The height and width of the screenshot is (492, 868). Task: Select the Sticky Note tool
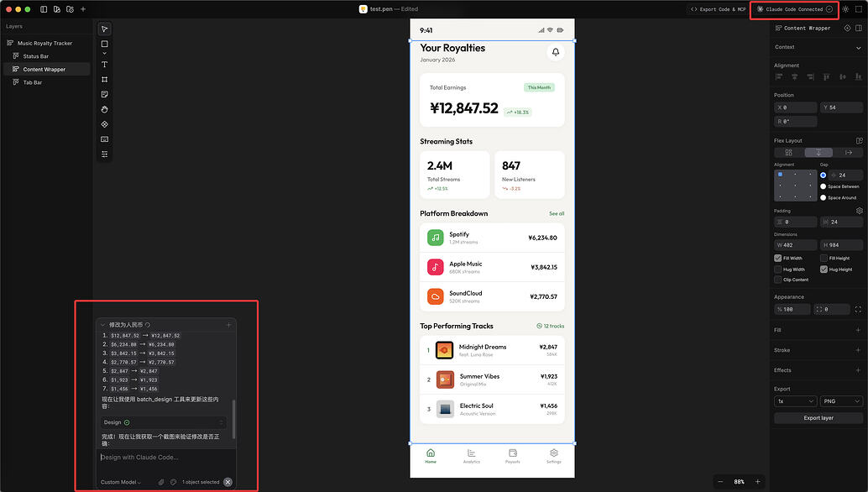105,95
